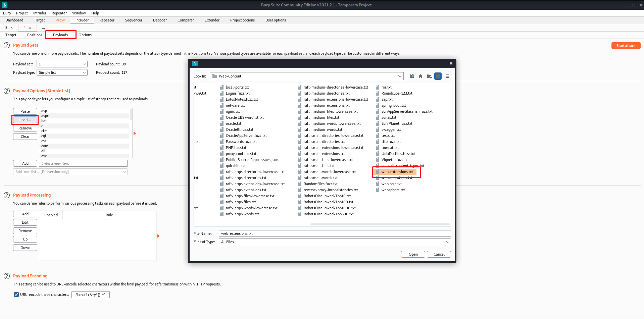Switch to the Repeater main tab
The image size is (644, 319).
pyautogui.click(x=107, y=20)
